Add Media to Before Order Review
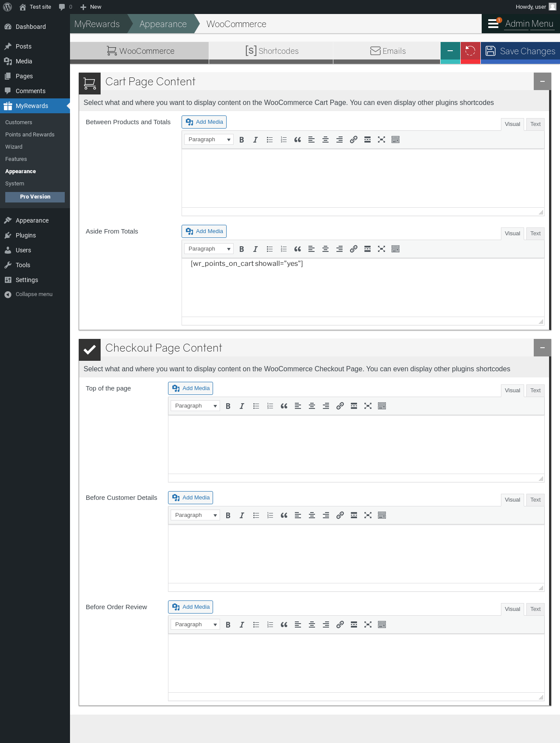Viewport: 560px width, 743px height. click(x=191, y=607)
